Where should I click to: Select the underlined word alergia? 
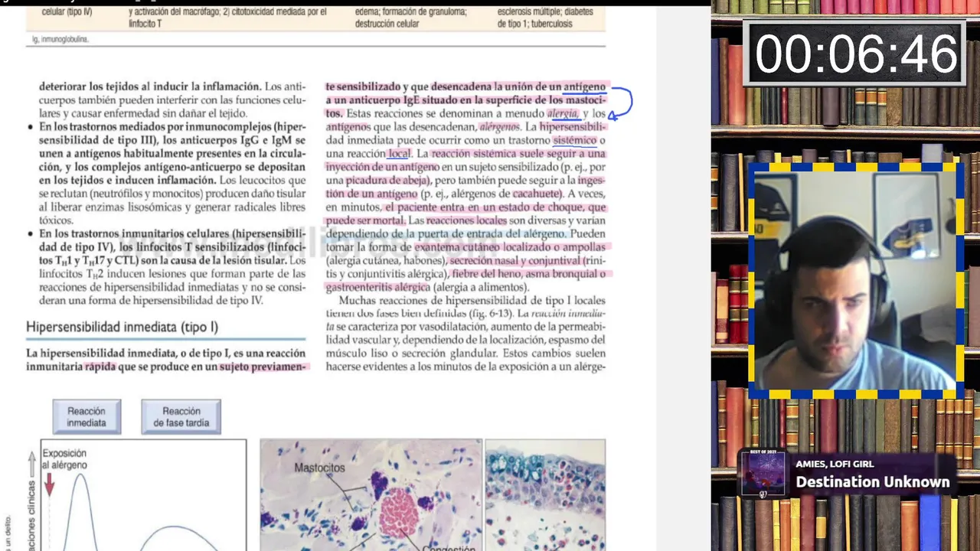pos(562,113)
